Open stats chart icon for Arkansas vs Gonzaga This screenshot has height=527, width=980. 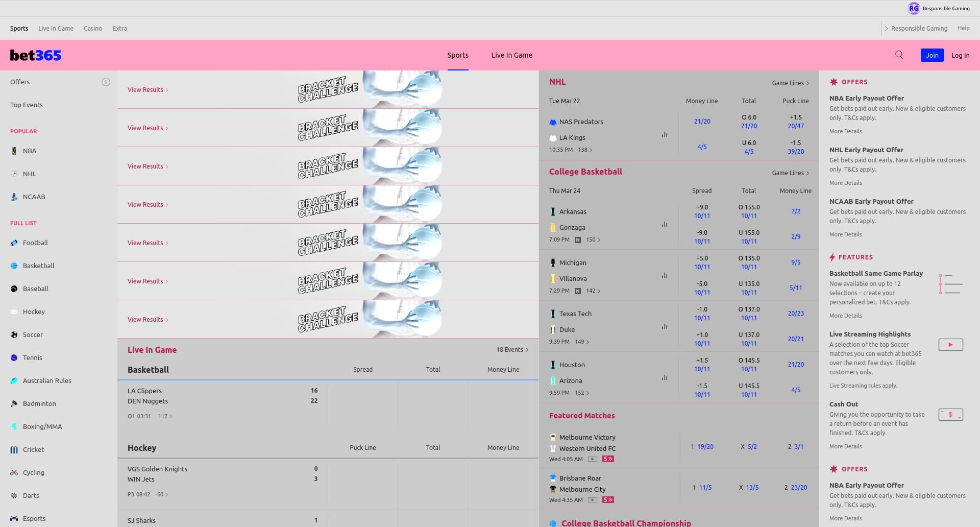tap(665, 224)
